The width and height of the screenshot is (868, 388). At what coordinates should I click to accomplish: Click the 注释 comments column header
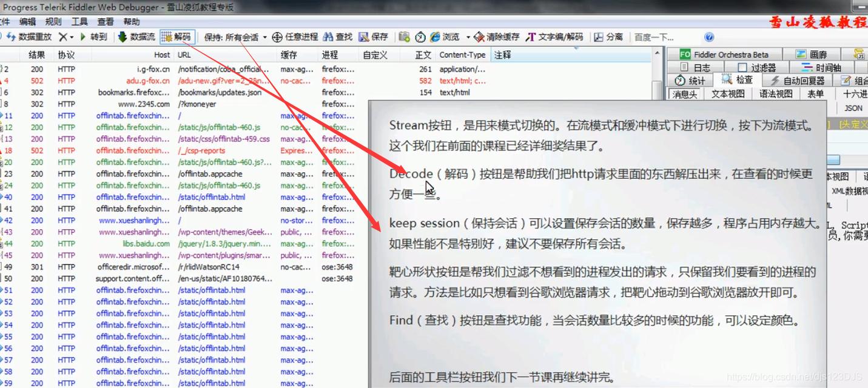tap(570, 55)
